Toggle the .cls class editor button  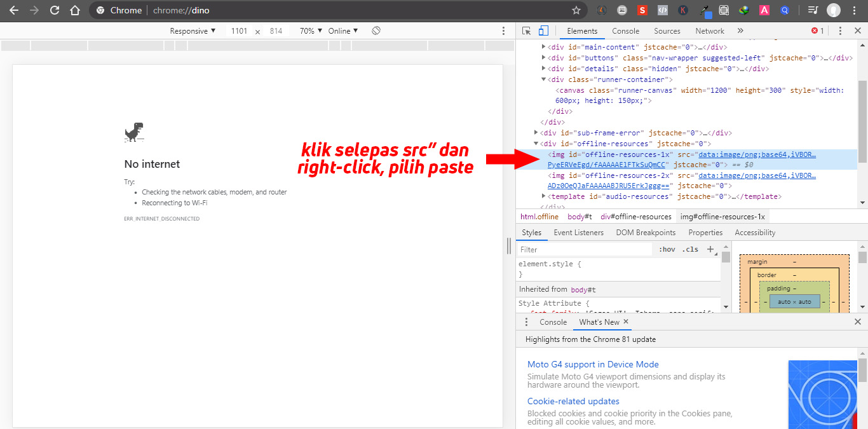tap(690, 250)
